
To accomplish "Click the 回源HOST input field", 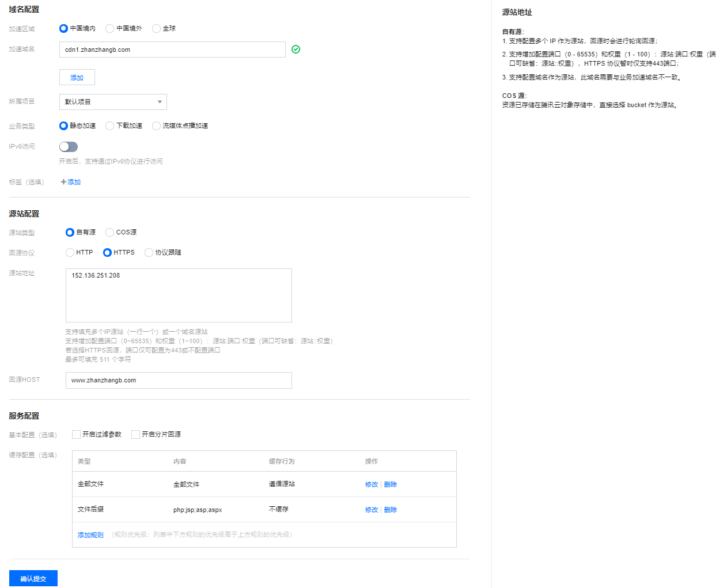I will click(179, 380).
